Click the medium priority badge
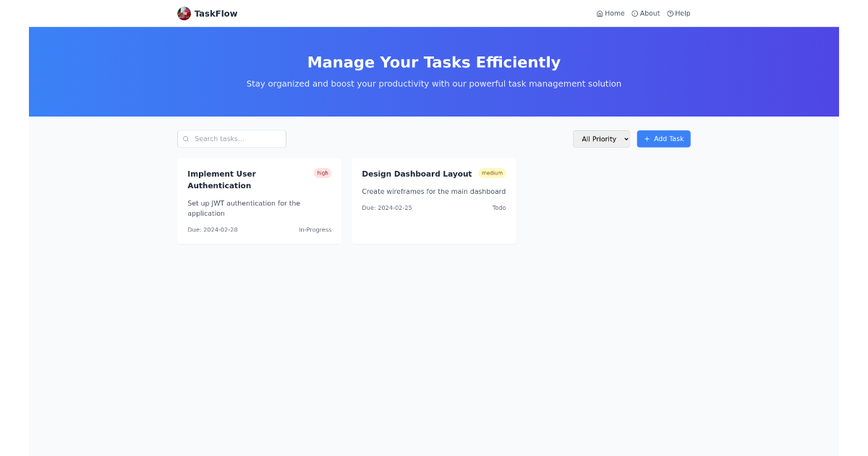This screenshot has height=456, width=868. (x=492, y=173)
